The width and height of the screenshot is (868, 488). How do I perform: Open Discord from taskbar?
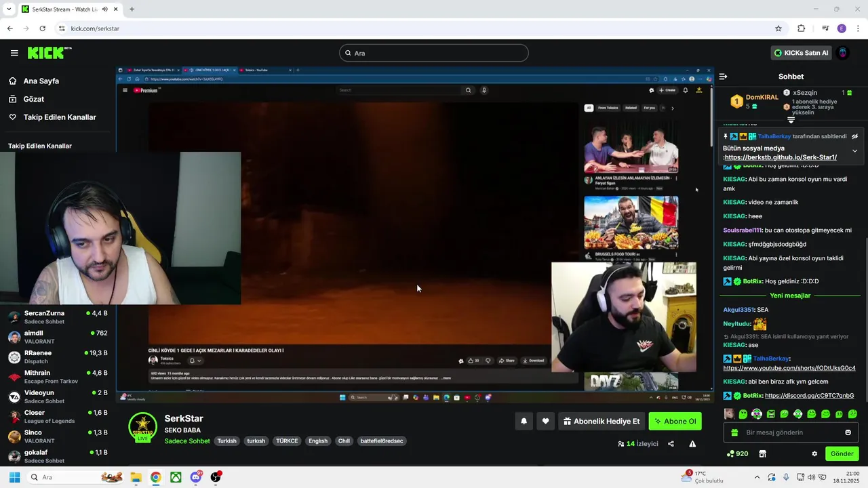(x=196, y=477)
